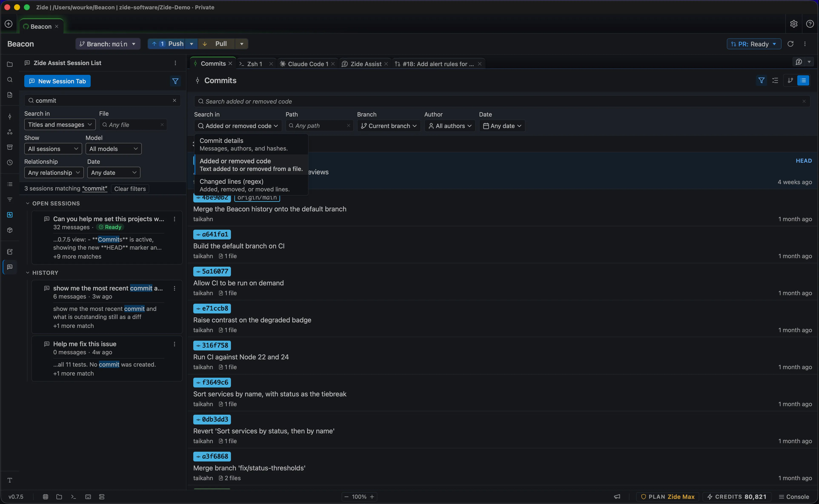Open the search icon in left sidebar
The image size is (819, 504).
click(x=10, y=80)
